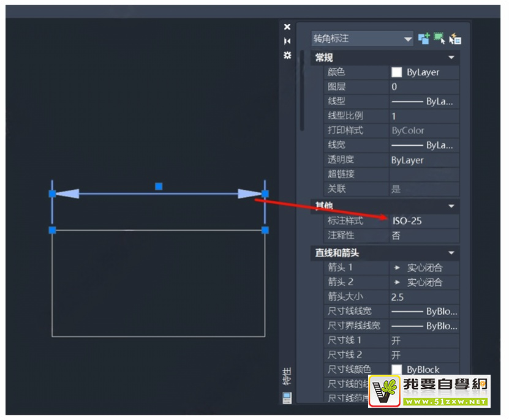Screen dimensions: 509x420
Task: Select the ISO-25 标注样式 value
Action: tap(424, 221)
